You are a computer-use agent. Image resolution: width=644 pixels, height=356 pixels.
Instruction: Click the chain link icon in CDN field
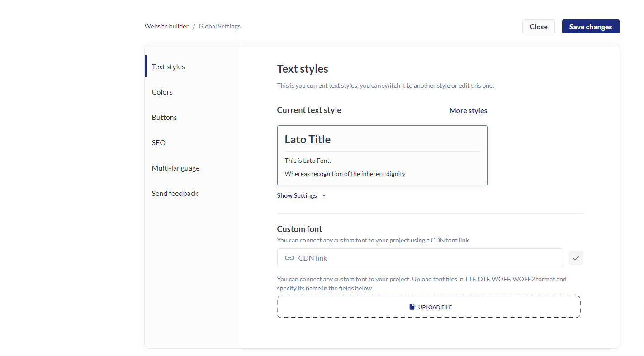[x=289, y=258]
